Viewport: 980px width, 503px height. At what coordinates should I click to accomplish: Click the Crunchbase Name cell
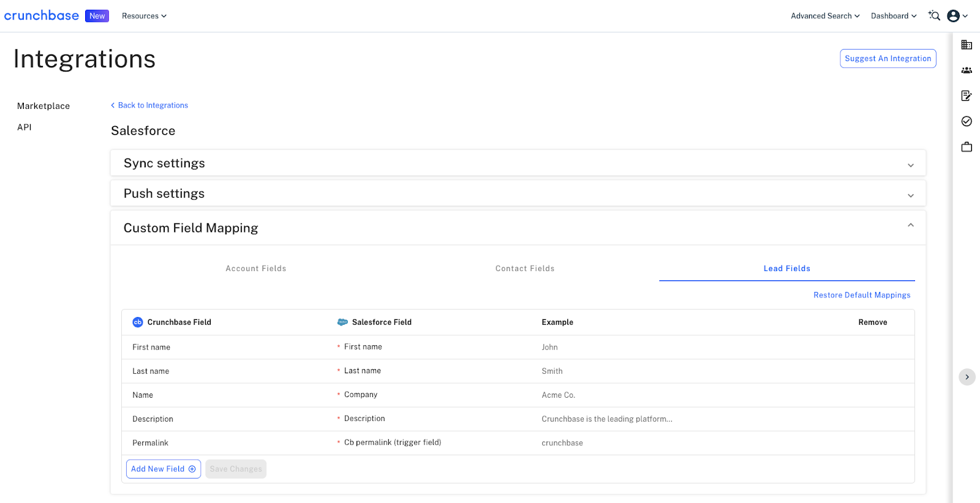coord(143,395)
